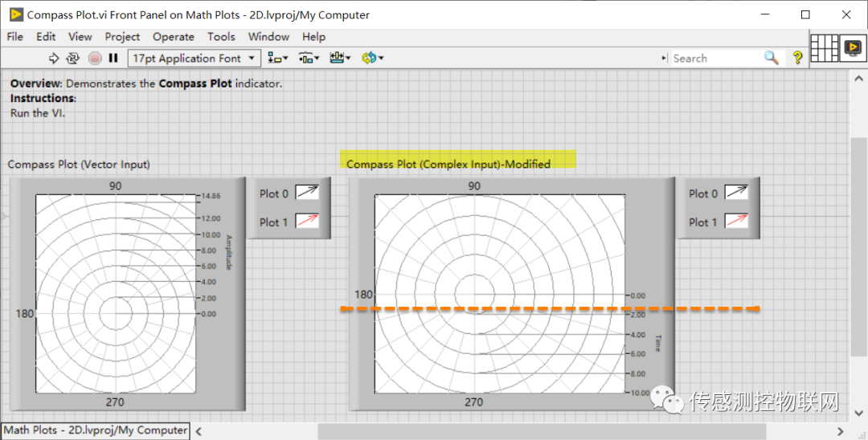Image resolution: width=868 pixels, height=440 pixels.
Task: Open the Reorder dropdown
Action: 373,58
